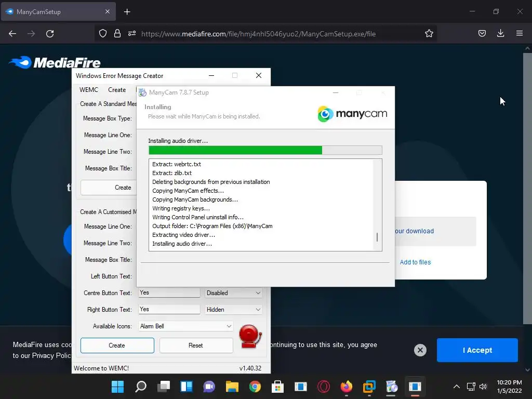Open the Firefox application menu
This screenshot has width=532, height=399.
pyautogui.click(x=520, y=34)
